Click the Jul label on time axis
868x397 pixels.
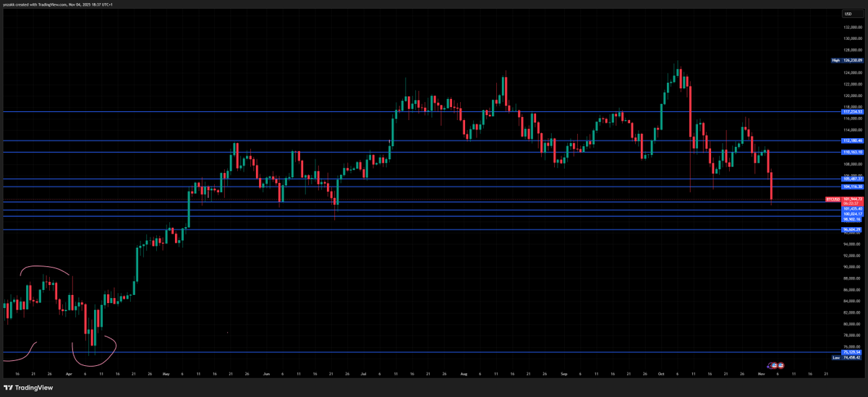[x=364, y=374]
